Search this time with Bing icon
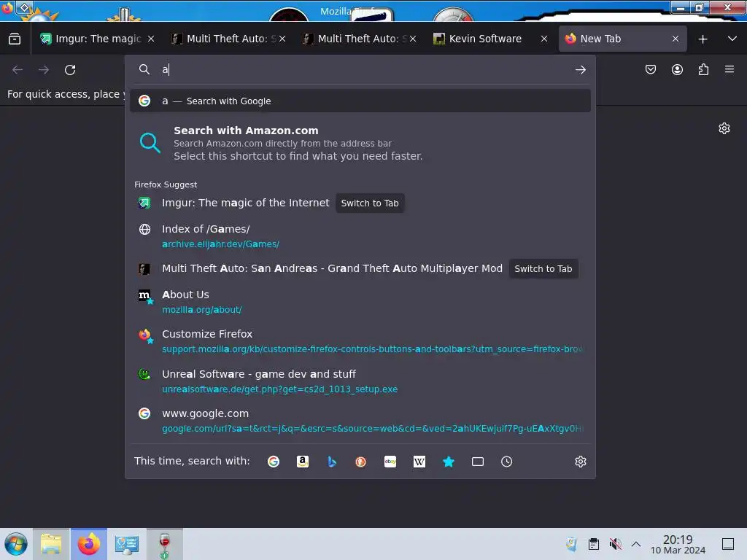The height and width of the screenshot is (560, 747). (332, 462)
